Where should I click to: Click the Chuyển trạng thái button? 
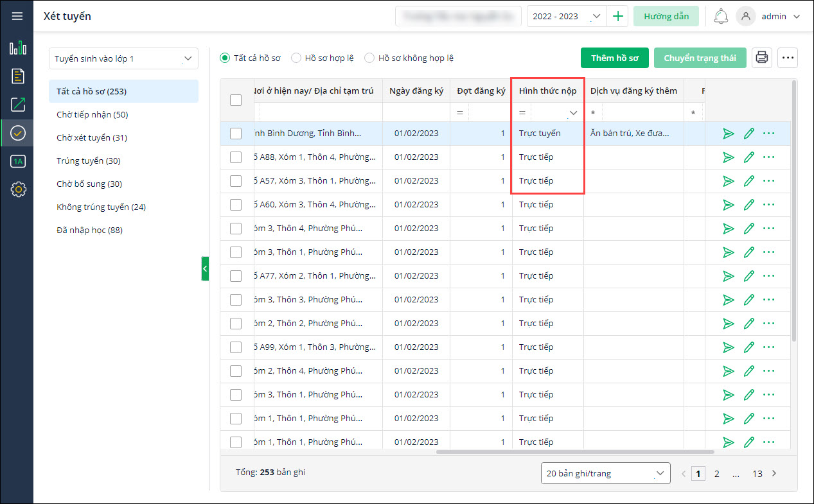(700, 58)
